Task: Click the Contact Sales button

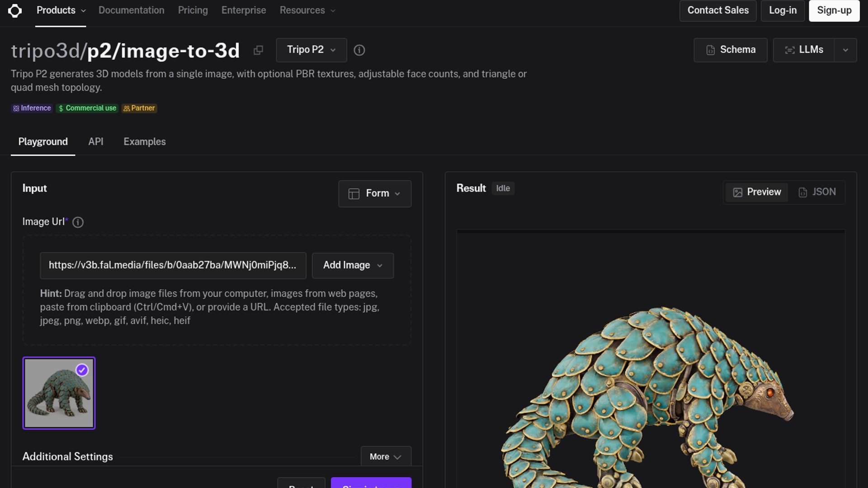Action: click(718, 10)
